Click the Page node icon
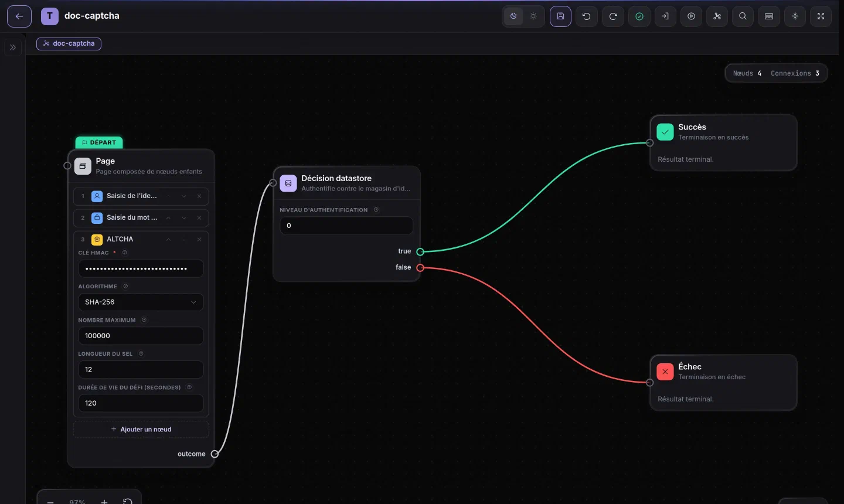844x504 pixels. (83, 166)
